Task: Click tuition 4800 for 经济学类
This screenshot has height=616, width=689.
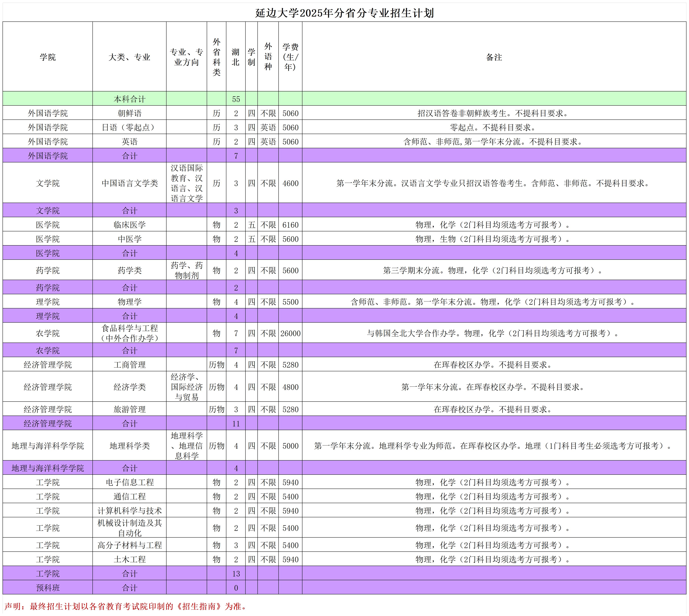Action: click(x=291, y=387)
